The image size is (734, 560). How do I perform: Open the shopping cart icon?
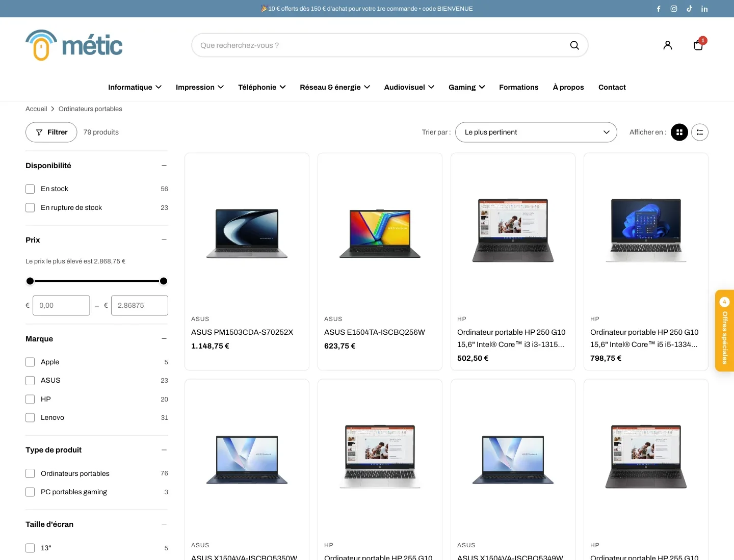[x=698, y=45]
